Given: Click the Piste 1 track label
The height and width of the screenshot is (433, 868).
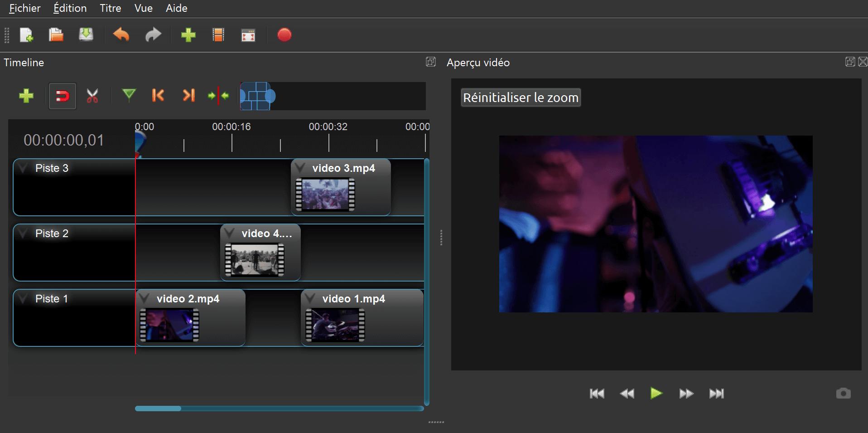Looking at the screenshot, I should [x=52, y=299].
